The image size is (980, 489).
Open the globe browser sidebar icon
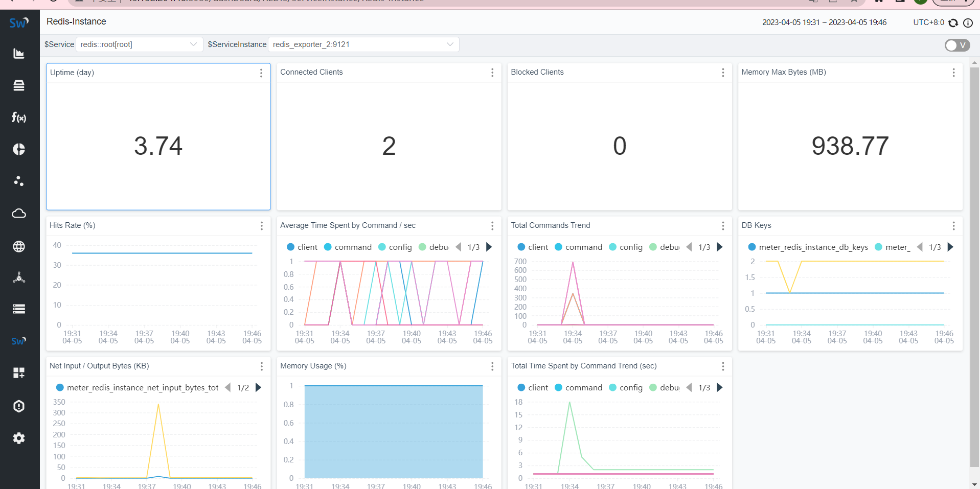tap(19, 246)
